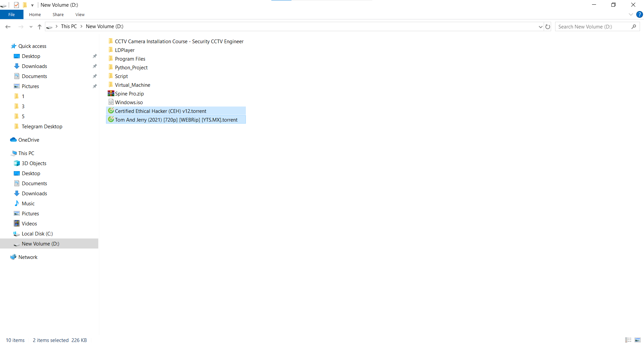This screenshot has height=345, width=644.
Task: Open Desktop under Quick access
Action: (x=31, y=56)
